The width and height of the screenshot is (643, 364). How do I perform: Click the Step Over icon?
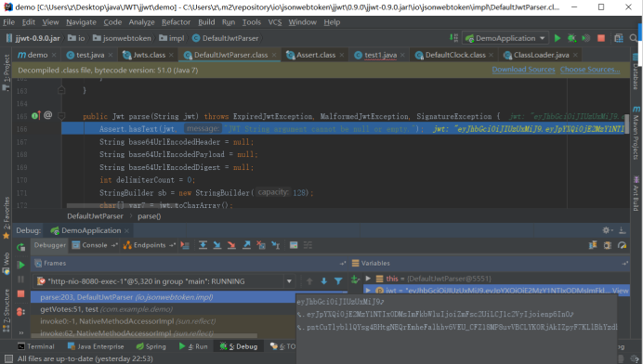[x=203, y=245]
